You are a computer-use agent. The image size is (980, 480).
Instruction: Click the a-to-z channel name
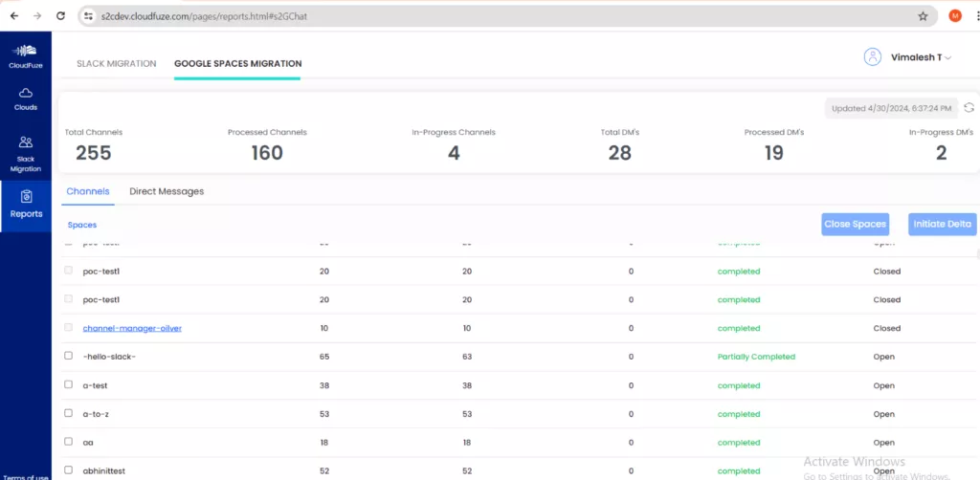(96, 414)
